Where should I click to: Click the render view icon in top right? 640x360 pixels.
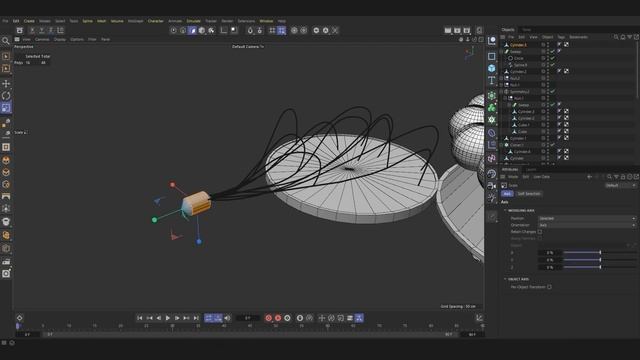(x=448, y=30)
